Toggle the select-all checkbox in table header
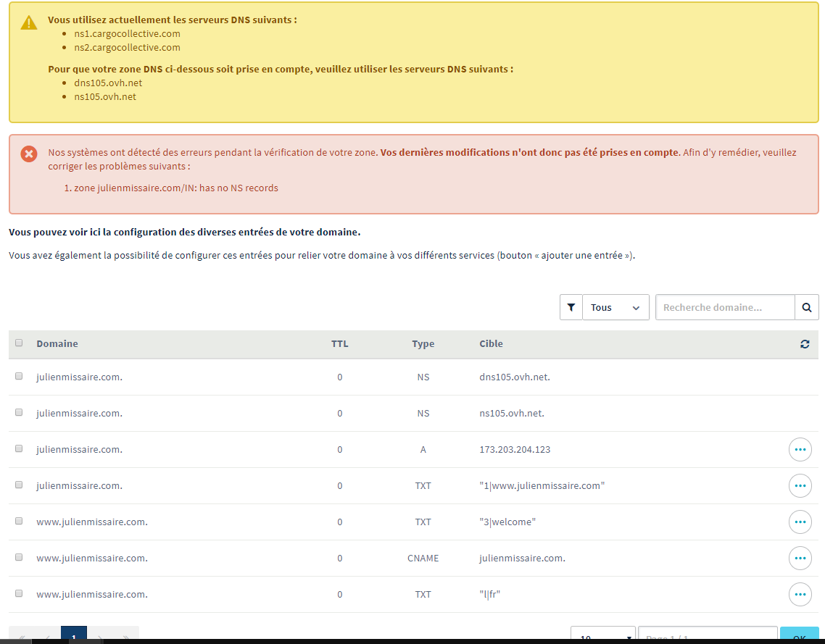The image size is (825, 644). tap(19, 343)
